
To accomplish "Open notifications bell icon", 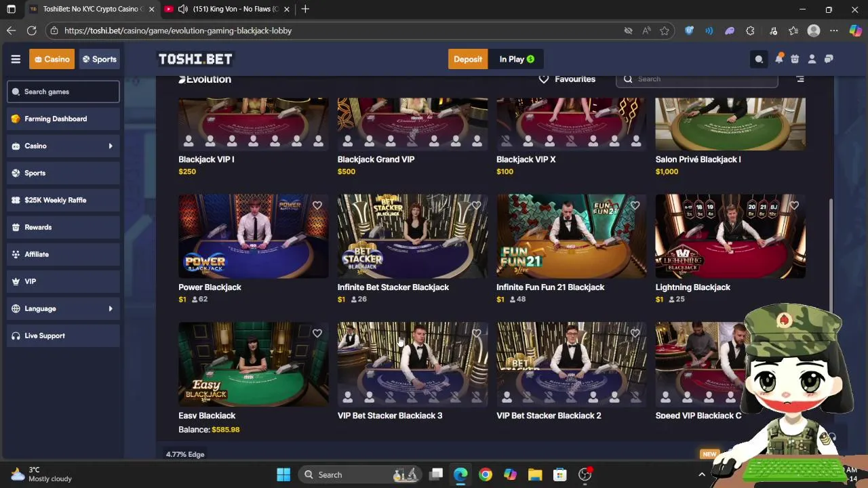I will pos(778,59).
